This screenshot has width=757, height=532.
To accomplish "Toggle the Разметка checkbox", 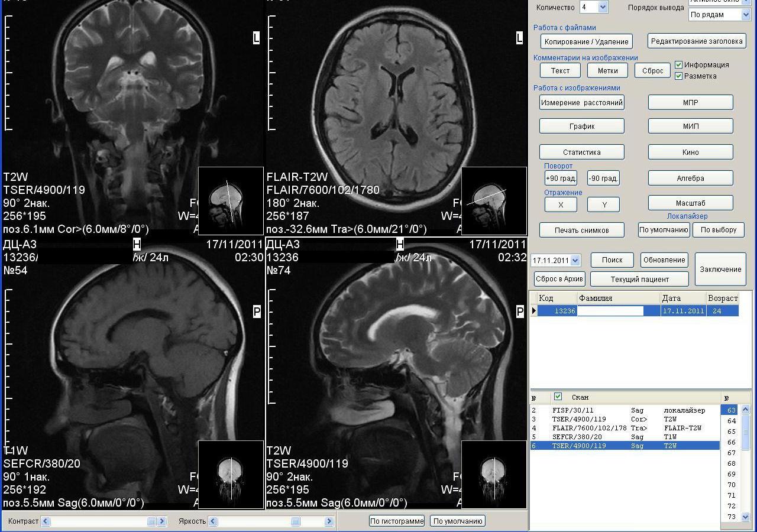I will coord(678,76).
